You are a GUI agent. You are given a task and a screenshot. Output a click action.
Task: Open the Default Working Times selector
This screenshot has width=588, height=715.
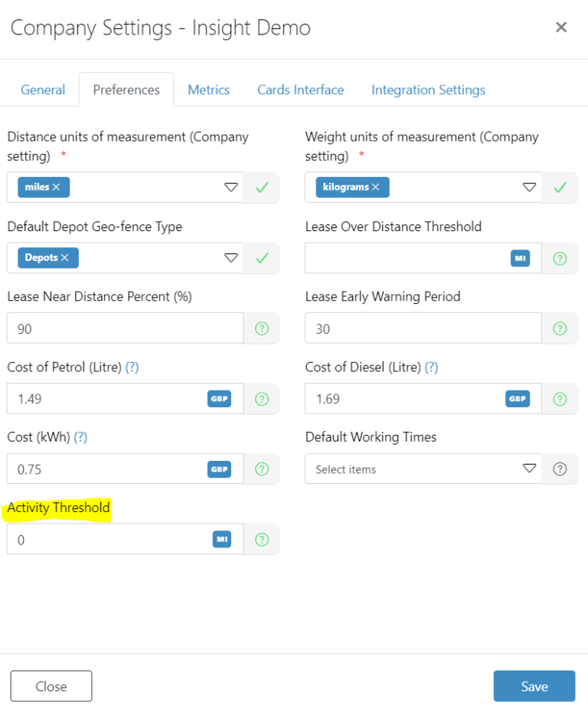pos(530,469)
